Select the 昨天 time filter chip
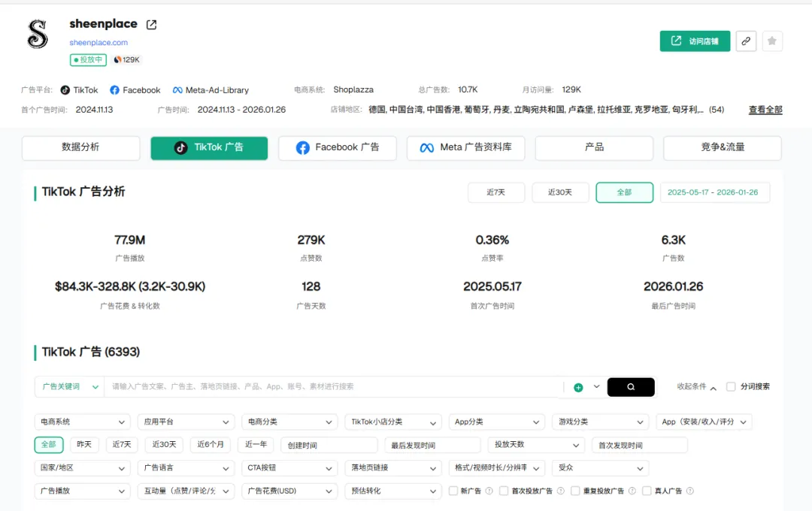Screen dimensions: 812x511 (84, 445)
